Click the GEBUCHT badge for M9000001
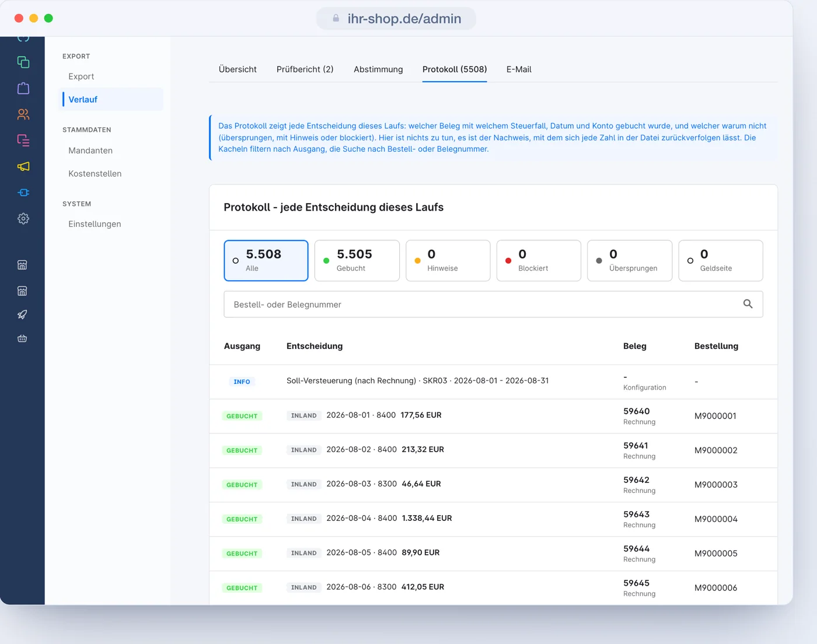The width and height of the screenshot is (817, 644). (242, 416)
